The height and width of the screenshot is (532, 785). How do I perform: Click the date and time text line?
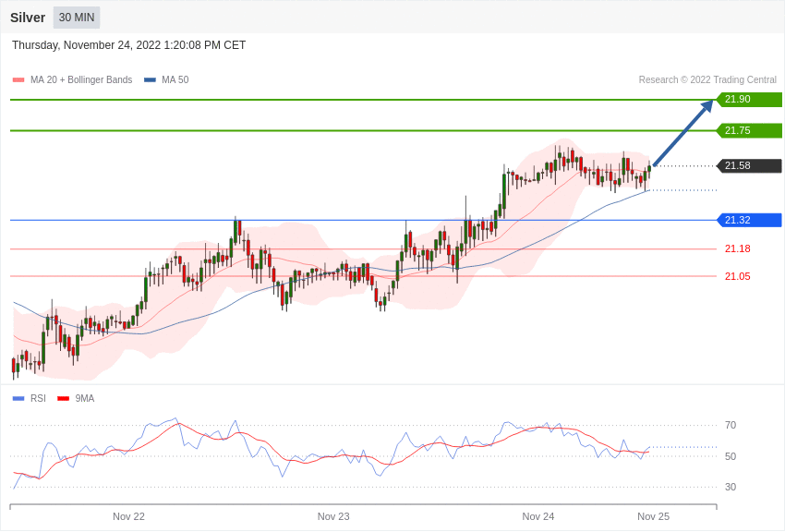point(128,45)
